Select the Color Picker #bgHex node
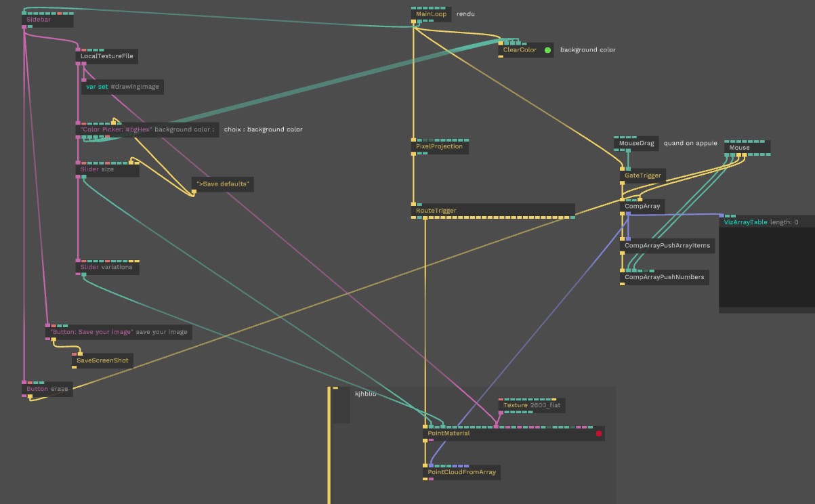815x504 pixels. [x=147, y=129]
